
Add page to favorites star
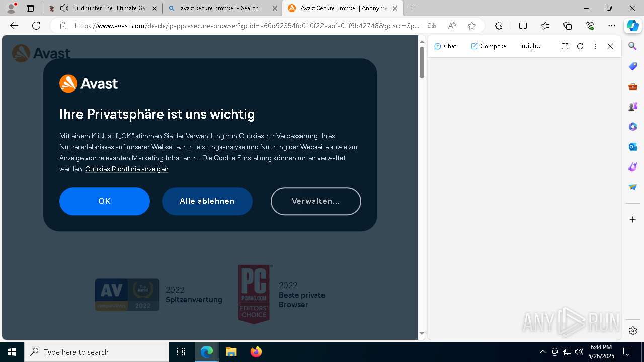point(471,26)
